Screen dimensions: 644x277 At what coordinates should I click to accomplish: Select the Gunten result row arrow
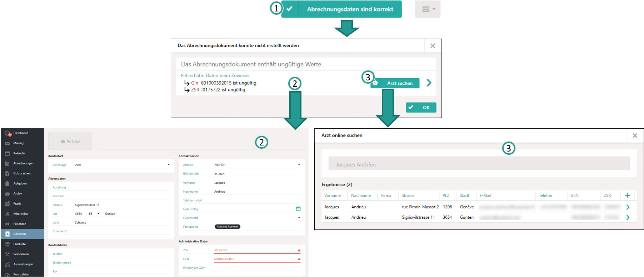point(628,217)
